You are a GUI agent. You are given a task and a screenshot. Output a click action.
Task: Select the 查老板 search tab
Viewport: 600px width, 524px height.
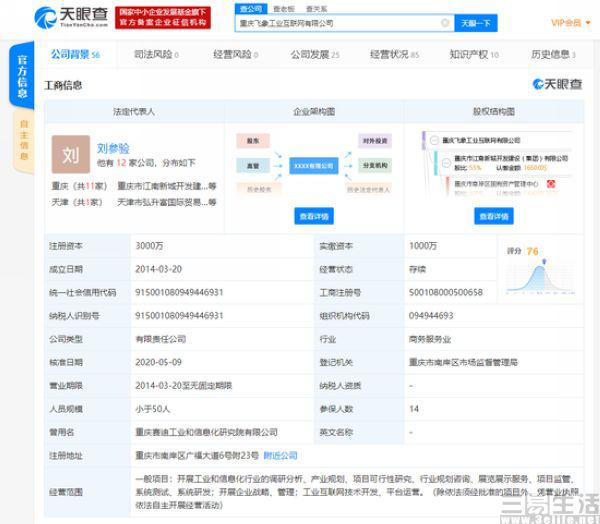coord(284,9)
